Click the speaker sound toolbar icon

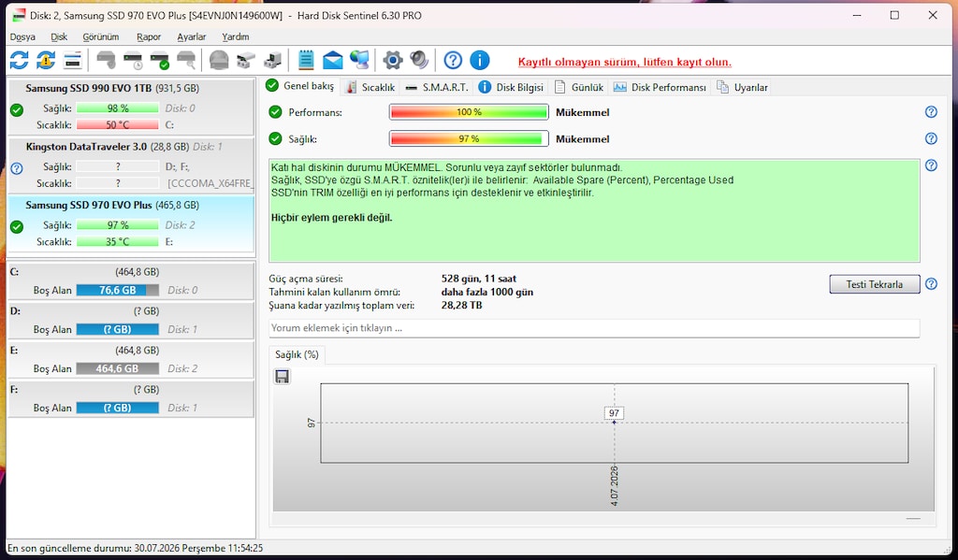point(419,60)
